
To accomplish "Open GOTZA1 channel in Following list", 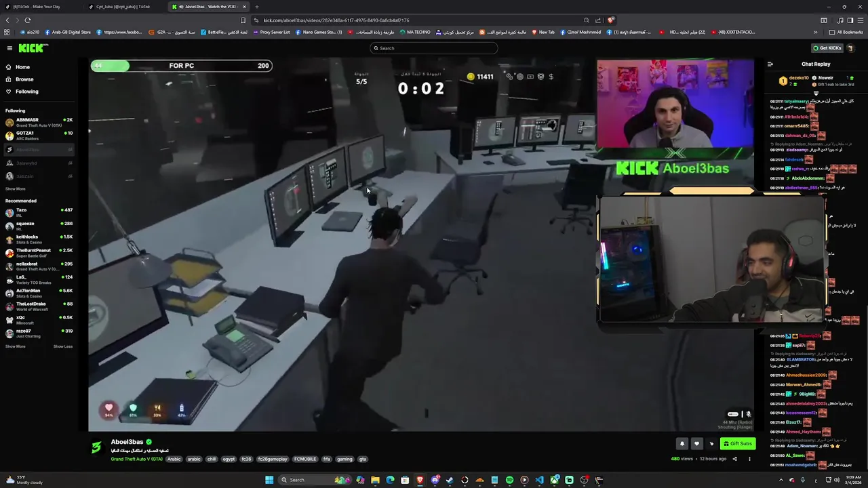I will (39, 136).
